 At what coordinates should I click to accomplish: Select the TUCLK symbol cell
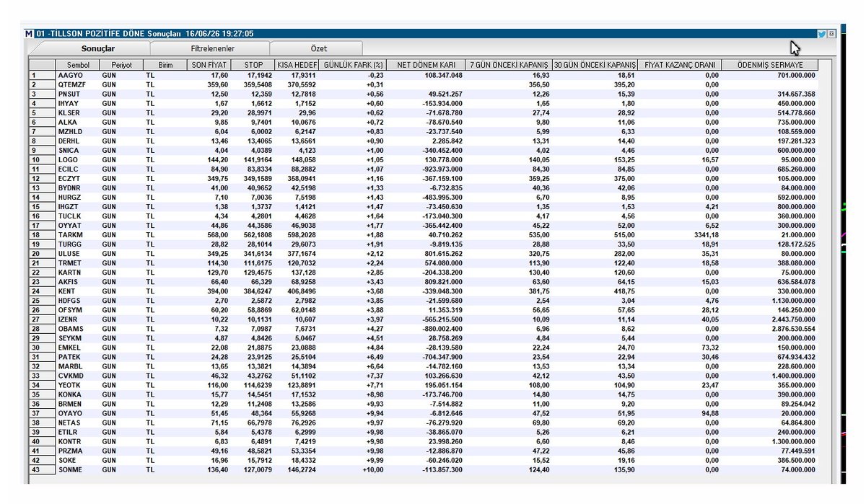pyautogui.click(x=78, y=216)
